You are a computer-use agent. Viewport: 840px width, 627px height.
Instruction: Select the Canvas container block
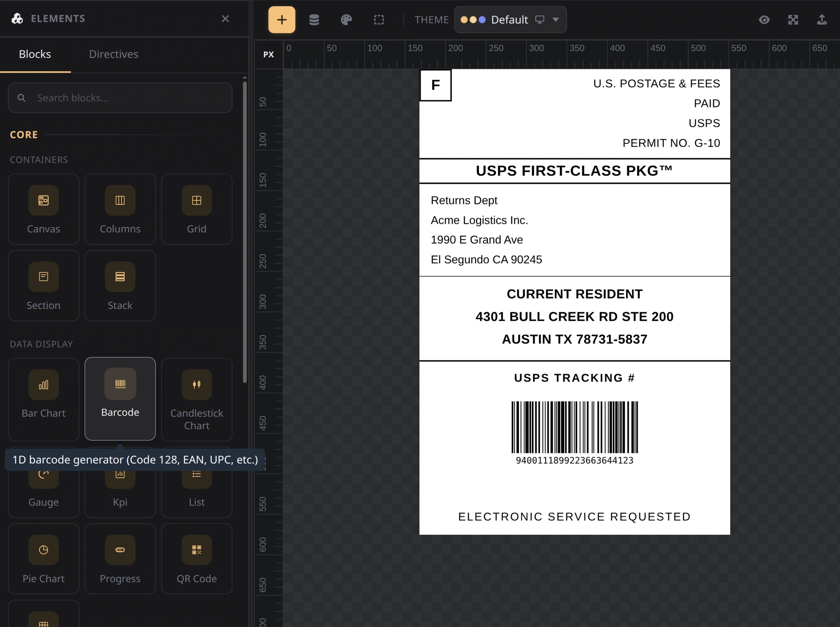pos(44,209)
